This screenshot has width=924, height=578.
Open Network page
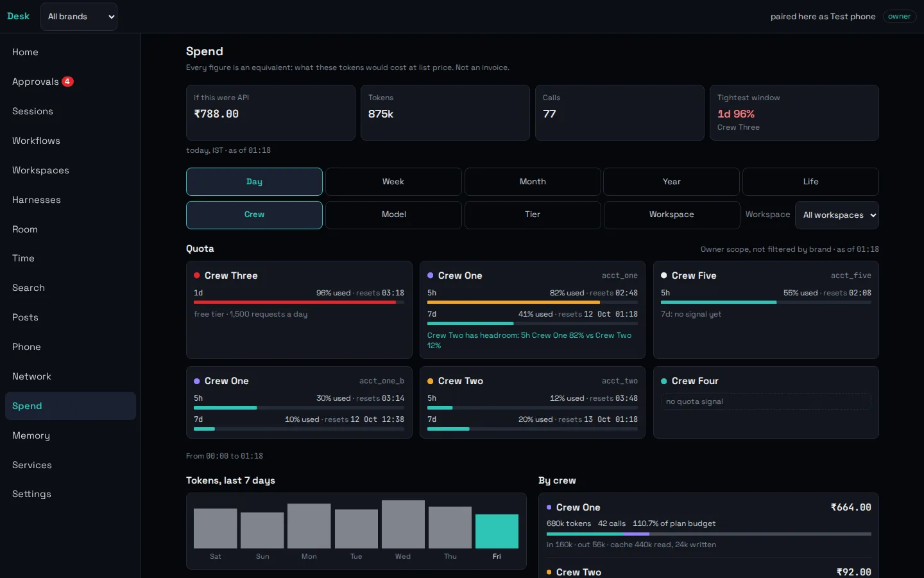tap(71, 376)
